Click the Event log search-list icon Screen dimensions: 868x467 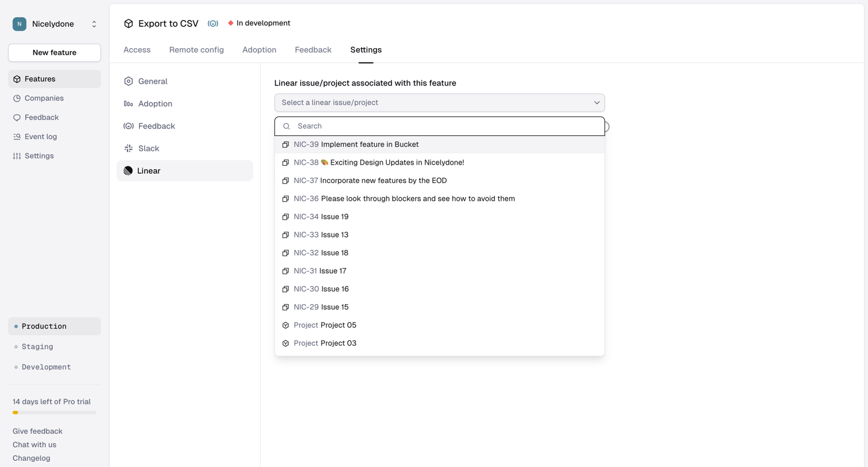tap(17, 137)
